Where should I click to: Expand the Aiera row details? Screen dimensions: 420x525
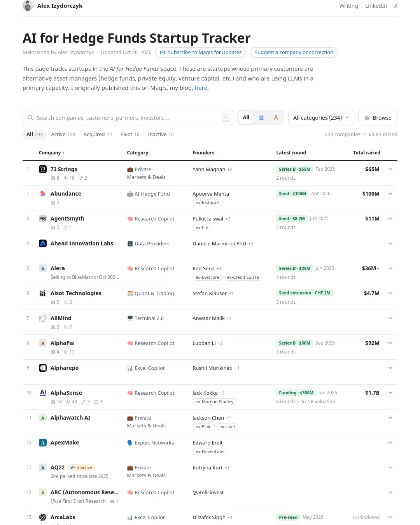(x=390, y=268)
